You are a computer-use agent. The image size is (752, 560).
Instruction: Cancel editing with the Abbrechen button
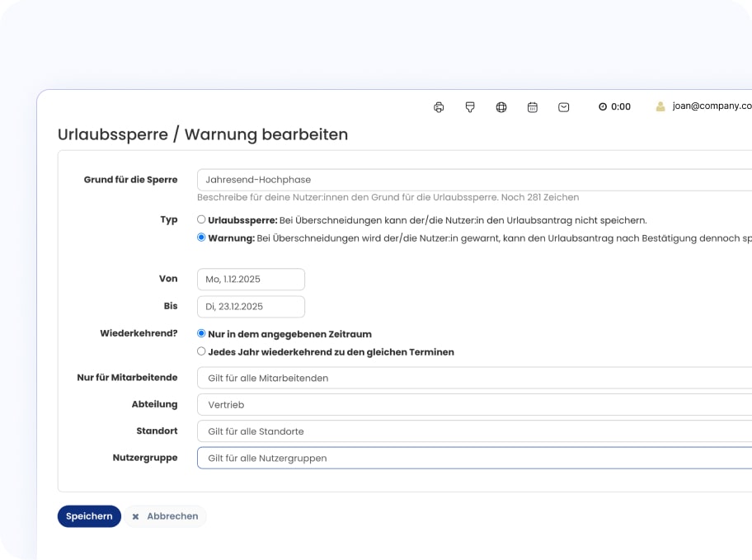[166, 516]
